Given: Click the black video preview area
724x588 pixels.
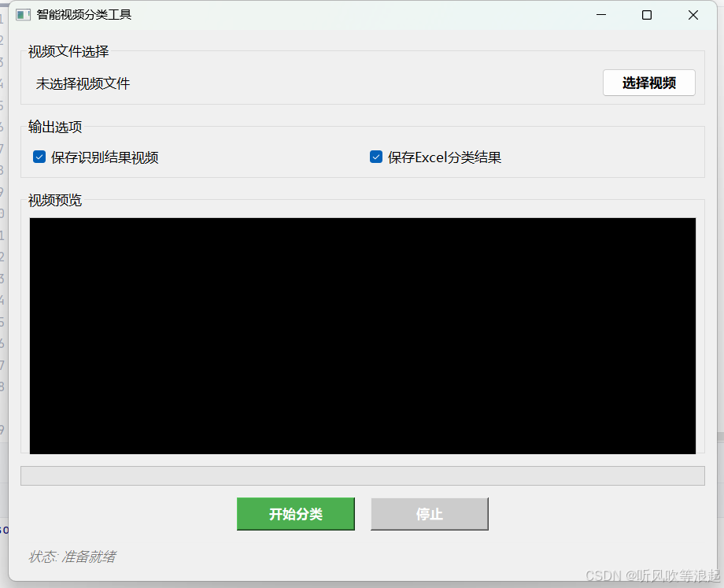Looking at the screenshot, I should (x=363, y=336).
